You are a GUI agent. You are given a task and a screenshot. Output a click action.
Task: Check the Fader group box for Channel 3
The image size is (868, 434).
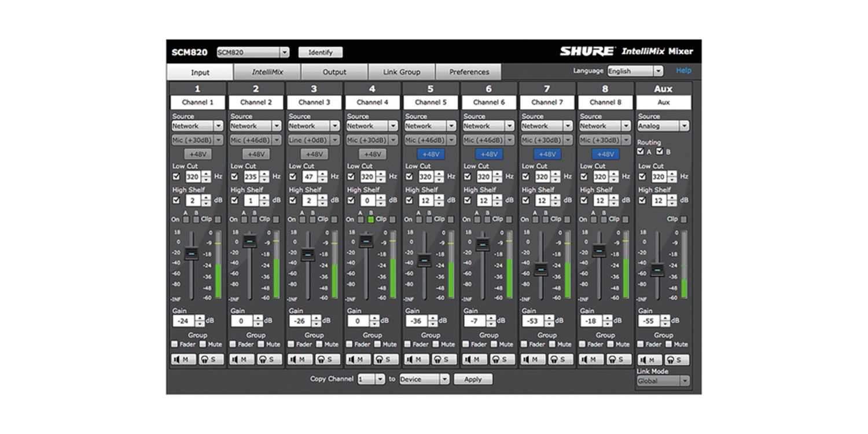292,344
